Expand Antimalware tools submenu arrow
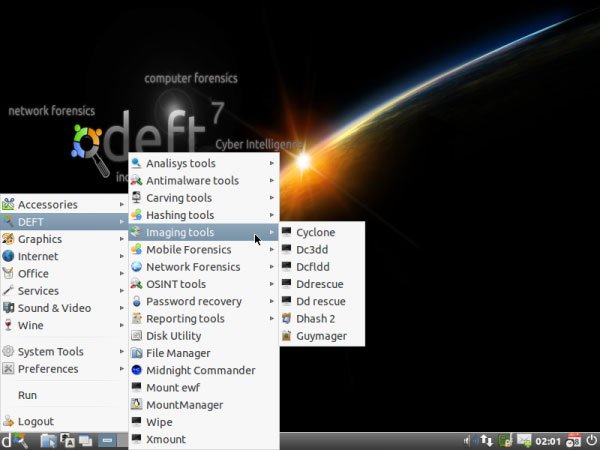Image resolution: width=600 pixels, height=450 pixels. coord(272,180)
